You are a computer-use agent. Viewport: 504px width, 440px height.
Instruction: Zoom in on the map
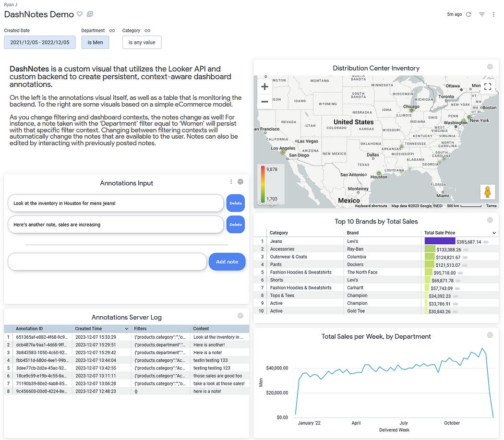tap(264, 86)
